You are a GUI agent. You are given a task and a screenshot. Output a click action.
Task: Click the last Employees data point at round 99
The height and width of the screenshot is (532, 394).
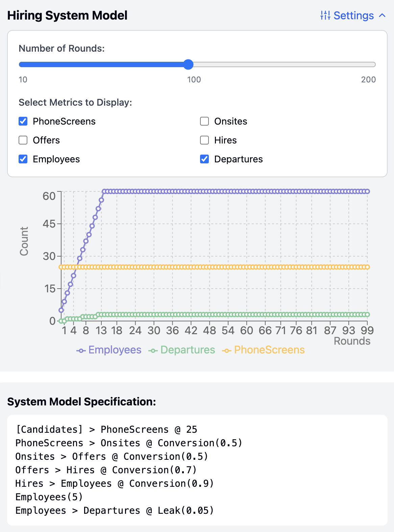(367, 191)
